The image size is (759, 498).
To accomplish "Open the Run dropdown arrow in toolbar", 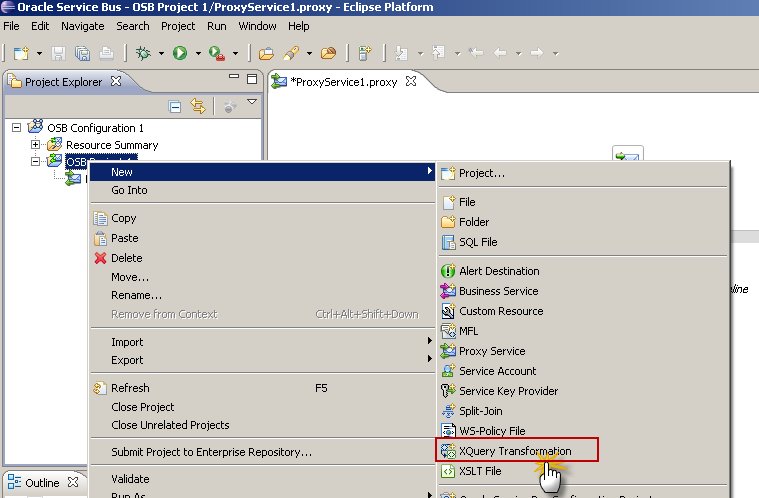I will pyautogui.click(x=198, y=53).
